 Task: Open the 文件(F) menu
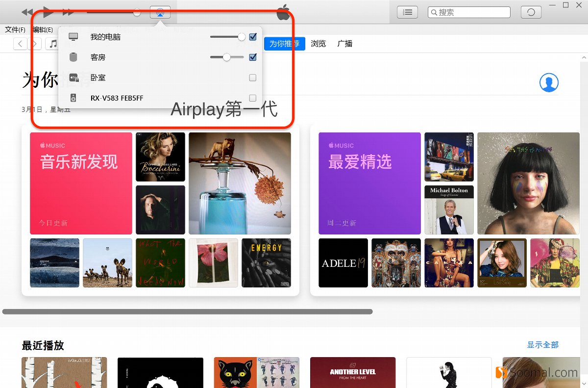tap(15, 29)
